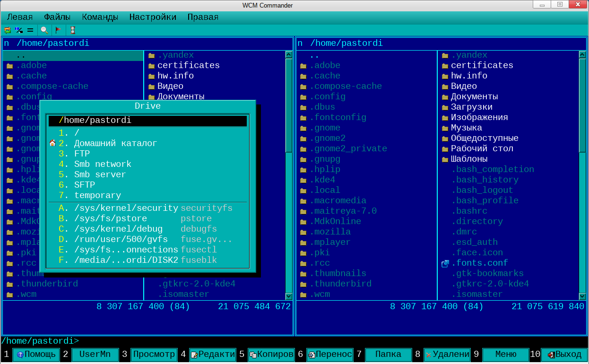Image resolution: width=589 pixels, height=364 pixels.
Task: Click the right panel scrollbar down arrow
Action: 582,296
